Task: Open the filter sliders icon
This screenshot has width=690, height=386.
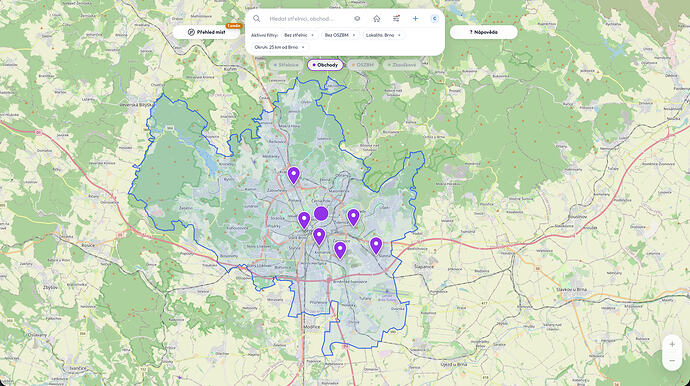Action: pyautogui.click(x=396, y=18)
